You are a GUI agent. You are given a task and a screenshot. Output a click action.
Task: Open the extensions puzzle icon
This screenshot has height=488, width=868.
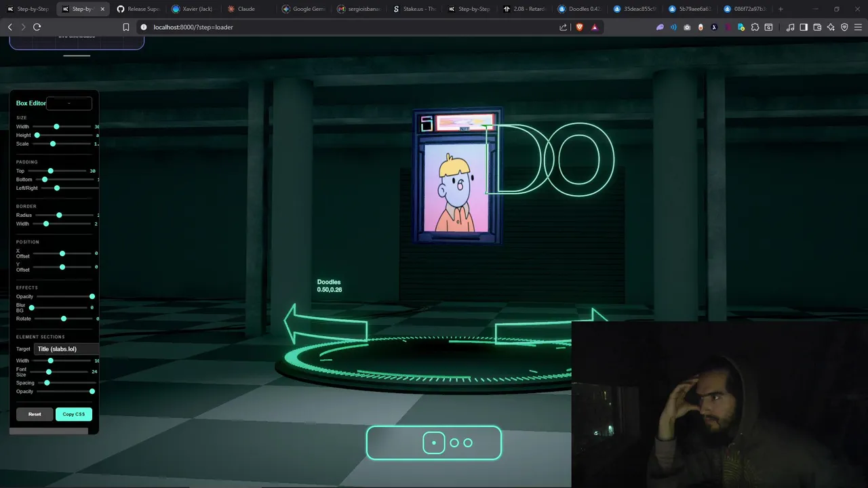[755, 27]
